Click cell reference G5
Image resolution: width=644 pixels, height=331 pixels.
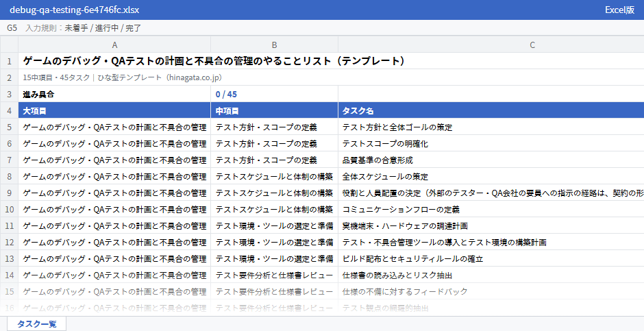coord(12,28)
